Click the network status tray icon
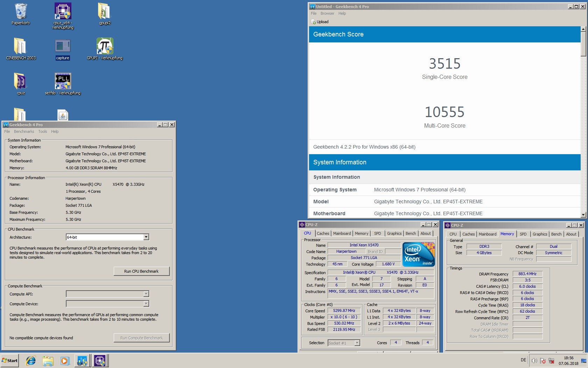 (x=551, y=361)
